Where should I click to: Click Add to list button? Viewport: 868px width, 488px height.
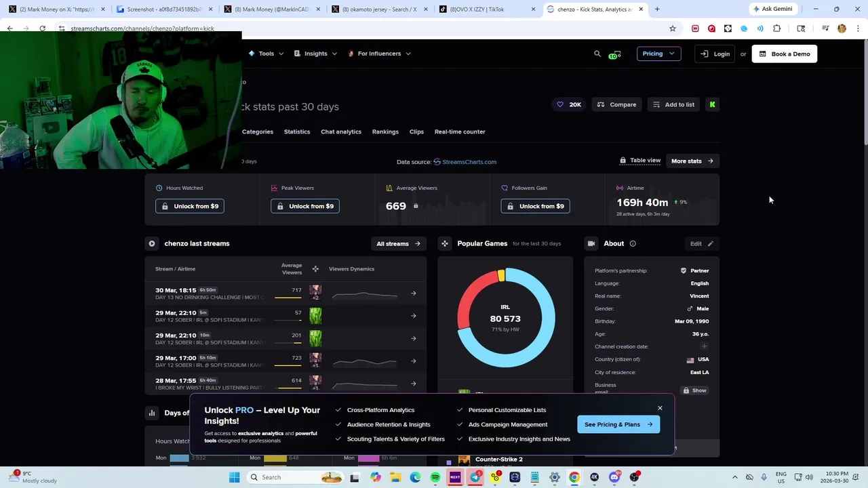(x=673, y=104)
